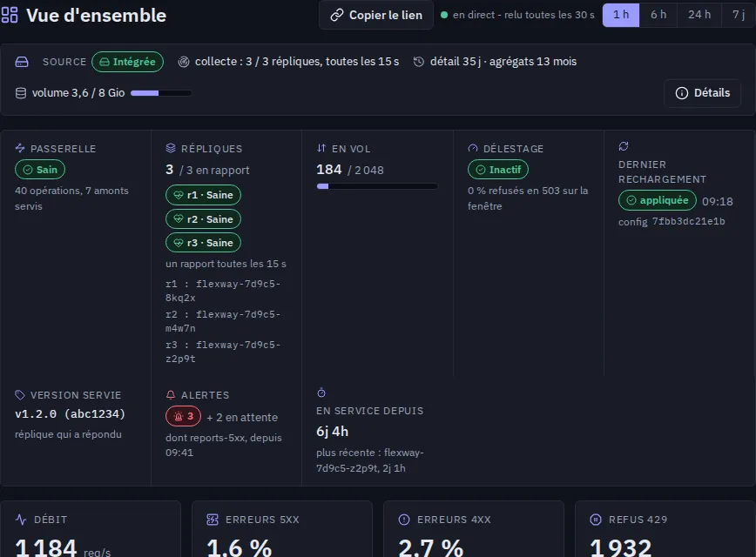Click the source drive icon
The width and height of the screenshot is (756, 557).
click(x=22, y=62)
